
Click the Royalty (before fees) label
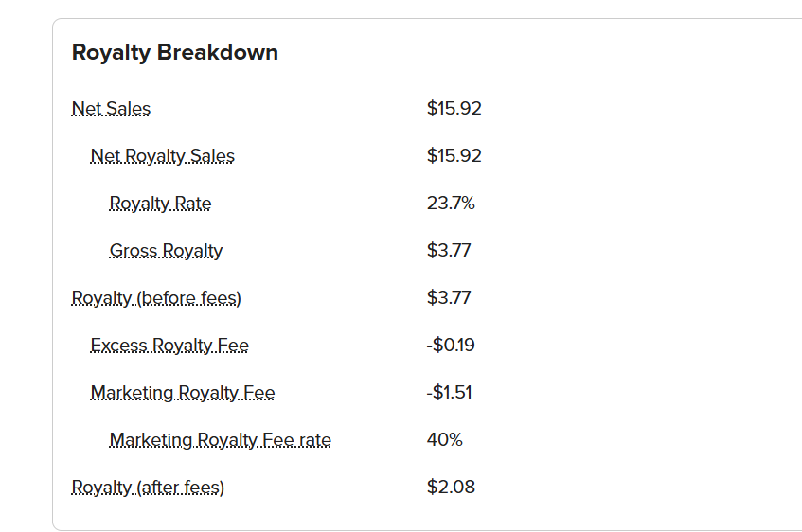[x=156, y=298]
